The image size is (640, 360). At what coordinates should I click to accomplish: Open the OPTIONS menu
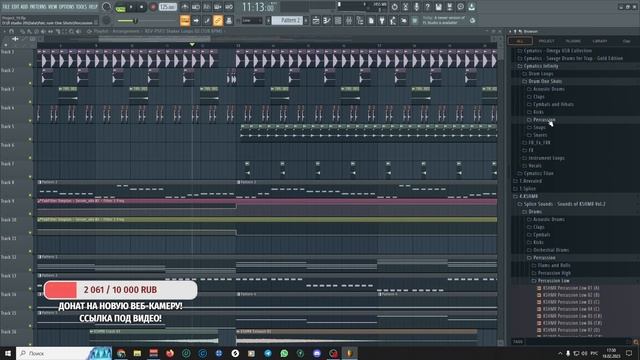coord(67,7)
